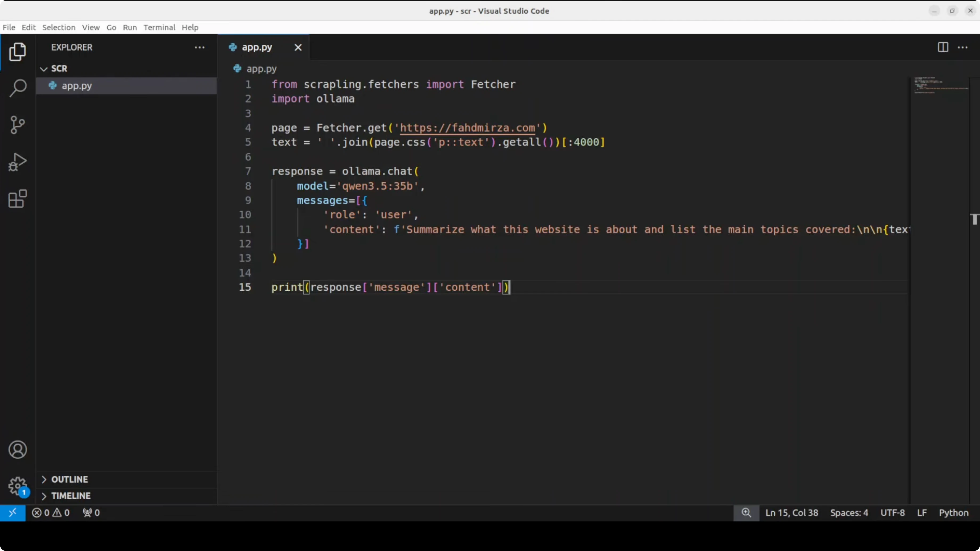The height and width of the screenshot is (551, 980).
Task: Open the Run and Debug view
Action: coord(17,162)
